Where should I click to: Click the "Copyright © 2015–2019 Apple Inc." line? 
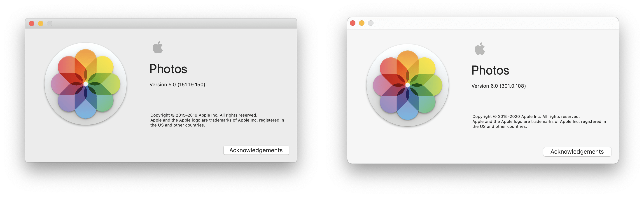(x=203, y=115)
